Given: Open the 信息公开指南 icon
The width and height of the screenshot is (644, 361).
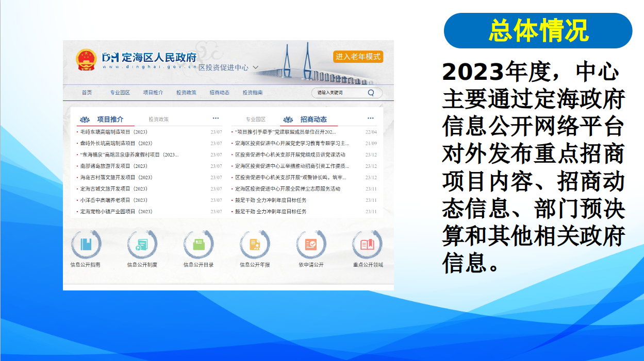Looking at the screenshot, I should click(86, 245).
